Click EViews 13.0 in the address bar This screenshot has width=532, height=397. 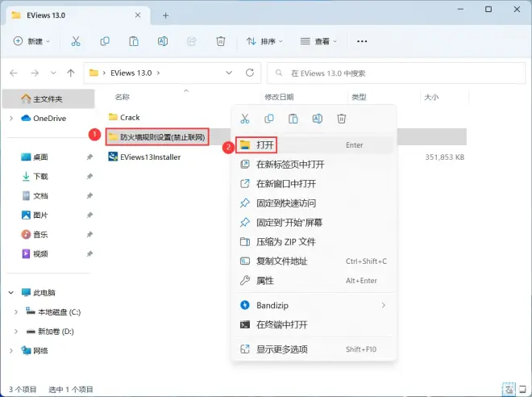click(x=131, y=73)
